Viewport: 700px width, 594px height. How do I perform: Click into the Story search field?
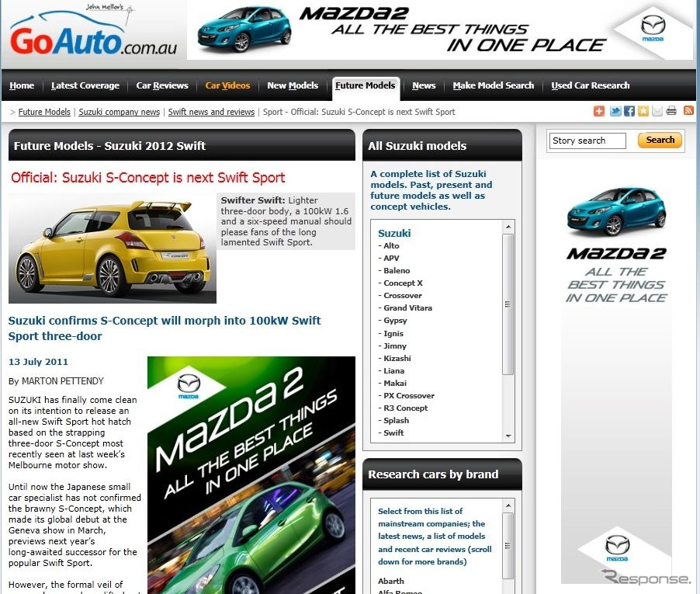587,141
